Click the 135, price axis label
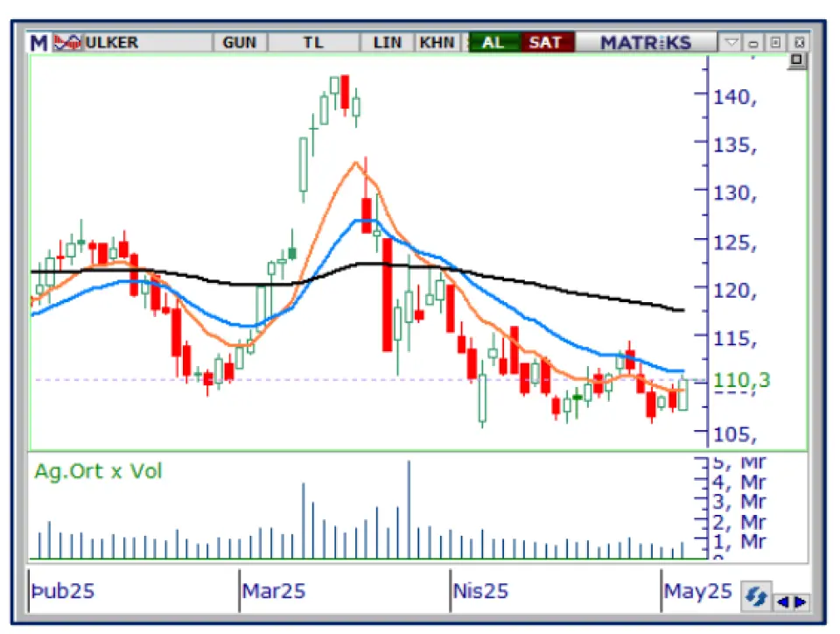Screen dimensions: 840x634 pyautogui.click(x=735, y=144)
